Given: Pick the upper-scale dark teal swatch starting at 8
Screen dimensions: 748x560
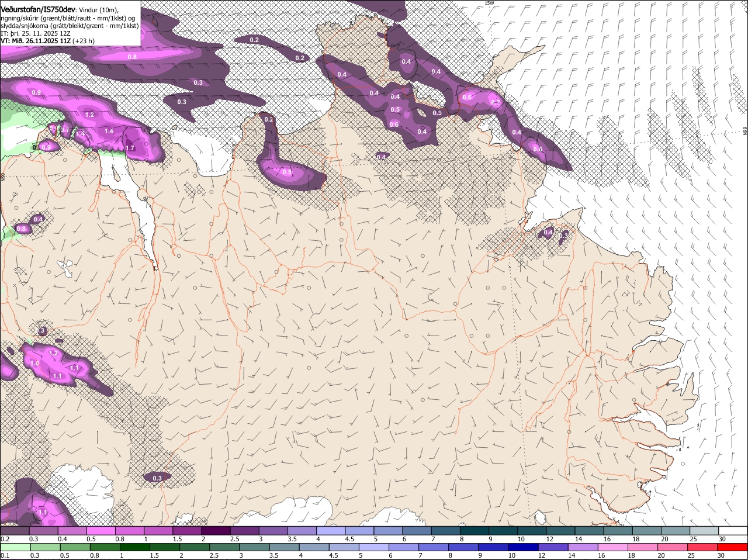Looking at the screenshot, I should click(x=475, y=531).
